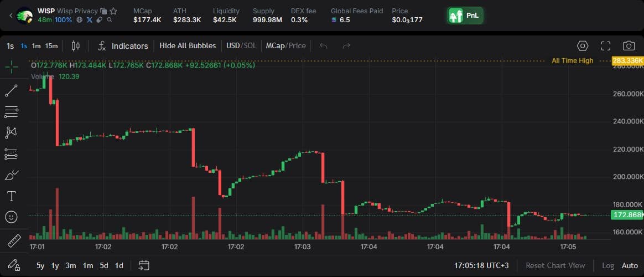This screenshot has height=277, width=644.
Task: Select the crosshair cursor tool
Action: coord(12,66)
